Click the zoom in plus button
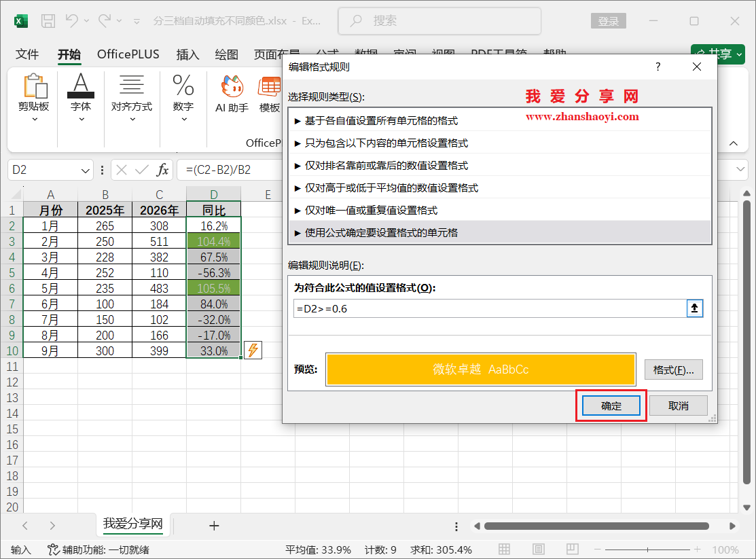 tap(697, 549)
